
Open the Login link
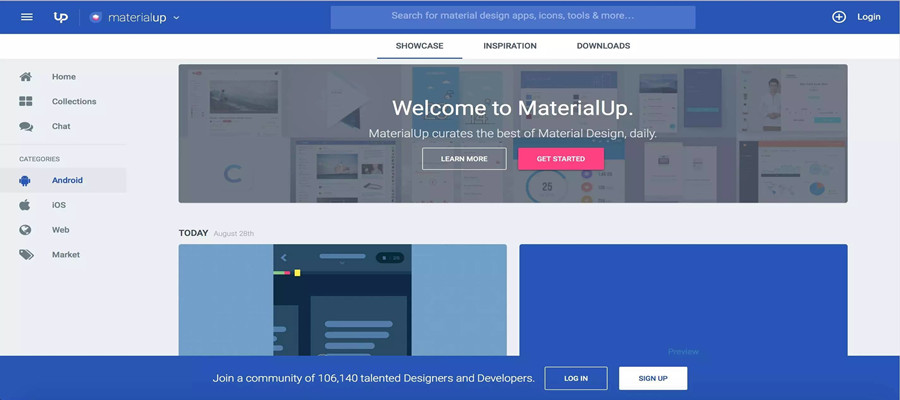[868, 17]
